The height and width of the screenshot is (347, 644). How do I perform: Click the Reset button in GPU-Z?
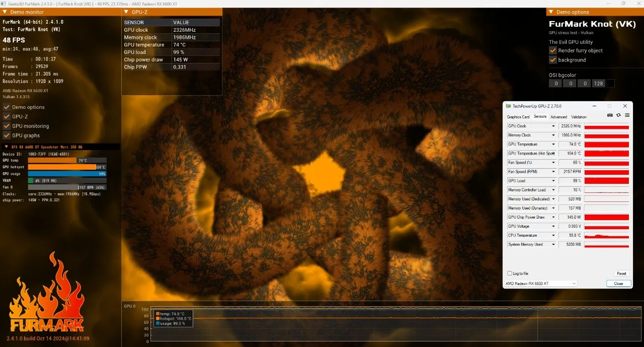point(621,273)
